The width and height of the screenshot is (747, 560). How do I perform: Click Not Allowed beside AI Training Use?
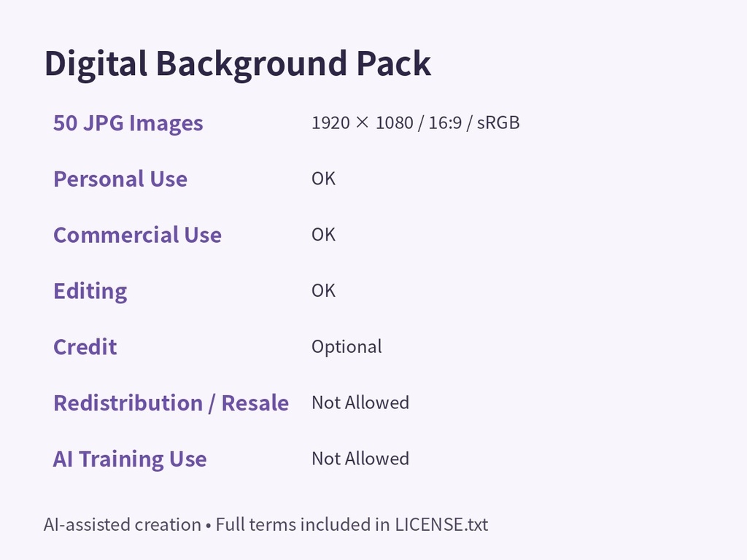(360, 459)
